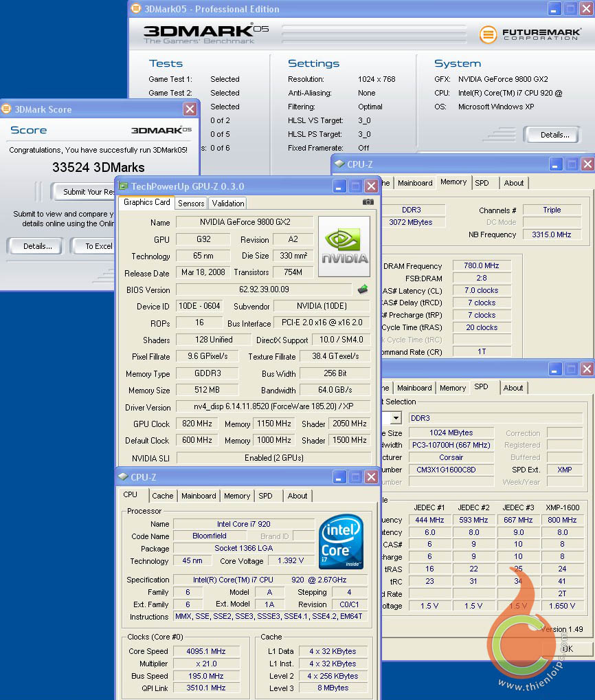Click the GPU-Z title bar icon

pyautogui.click(x=124, y=186)
